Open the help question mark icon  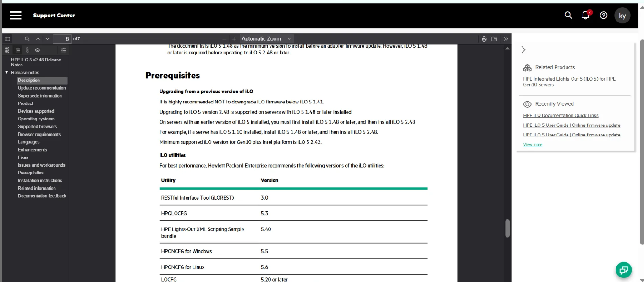[x=604, y=15]
